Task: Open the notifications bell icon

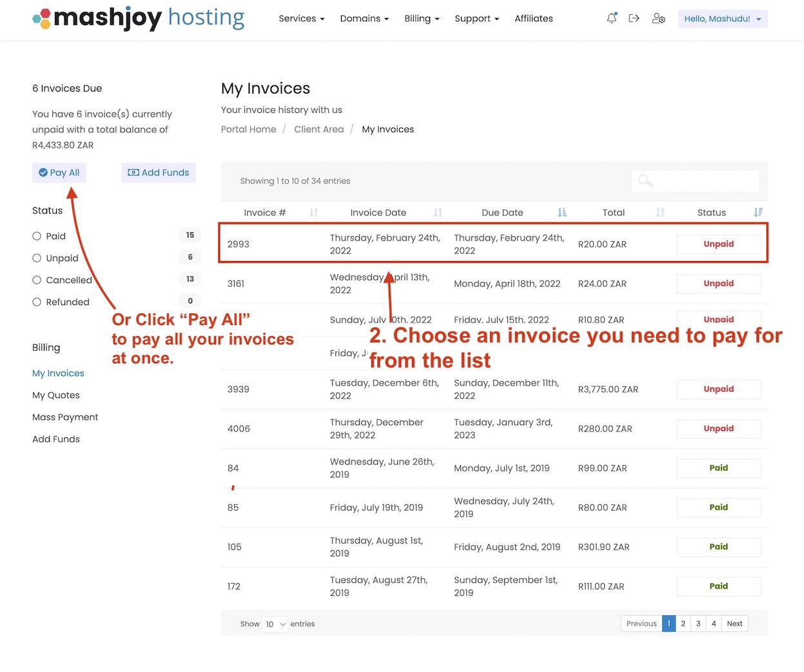Action: click(x=611, y=18)
